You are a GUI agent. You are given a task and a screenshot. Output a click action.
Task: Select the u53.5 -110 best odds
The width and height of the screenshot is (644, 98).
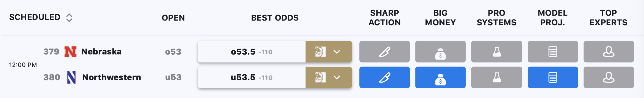pyautogui.click(x=251, y=77)
